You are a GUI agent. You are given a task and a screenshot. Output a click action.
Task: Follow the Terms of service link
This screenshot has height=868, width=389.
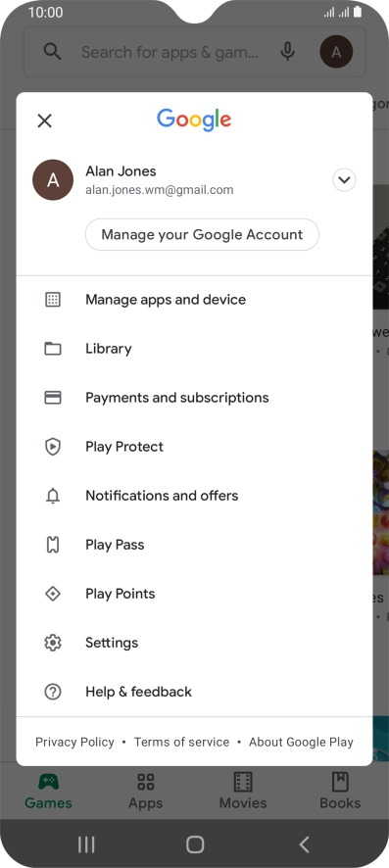pos(181,742)
